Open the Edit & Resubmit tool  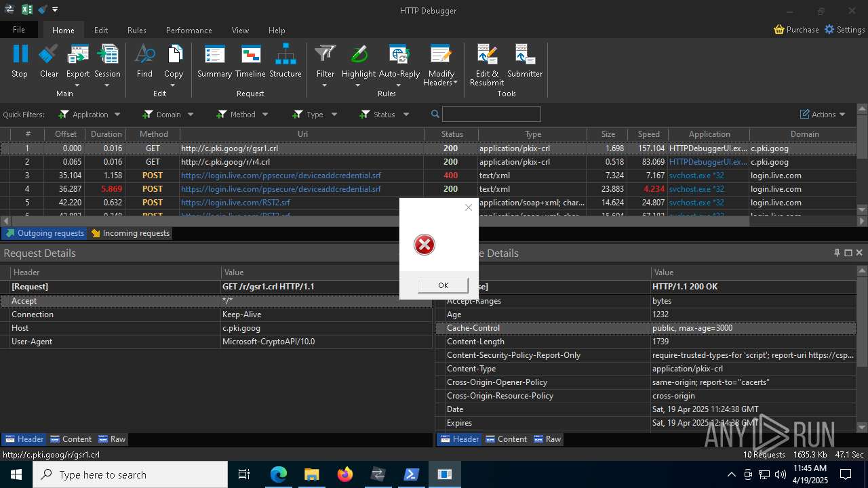coord(487,66)
